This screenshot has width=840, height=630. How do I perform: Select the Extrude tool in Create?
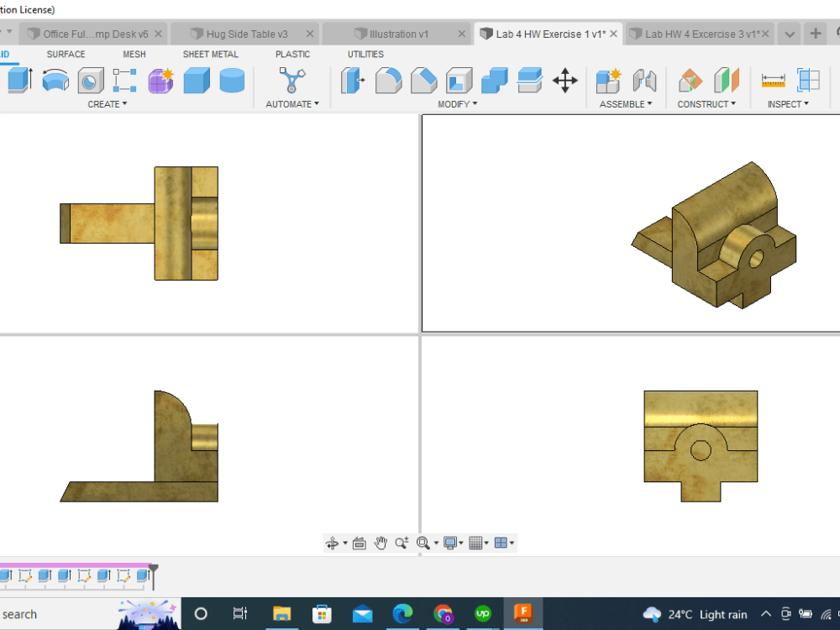point(20,81)
